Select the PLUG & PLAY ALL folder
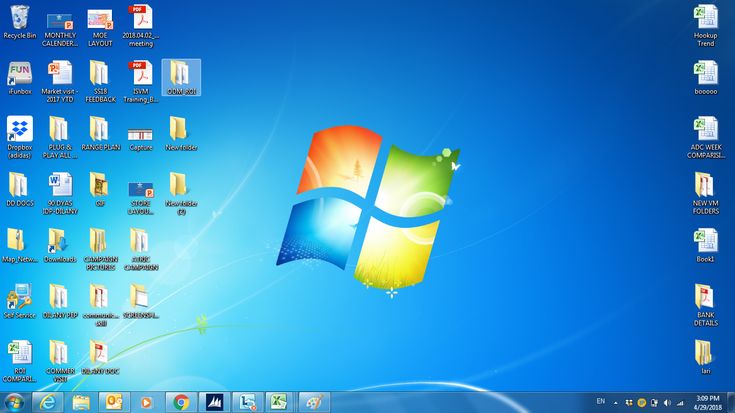This screenshot has width=735, height=413. coord(60,138)
